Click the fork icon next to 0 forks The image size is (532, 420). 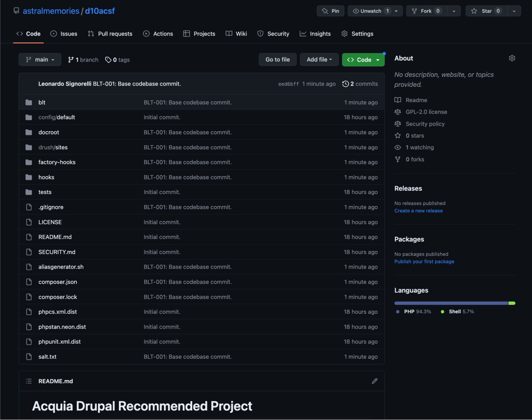coord(397,159)
